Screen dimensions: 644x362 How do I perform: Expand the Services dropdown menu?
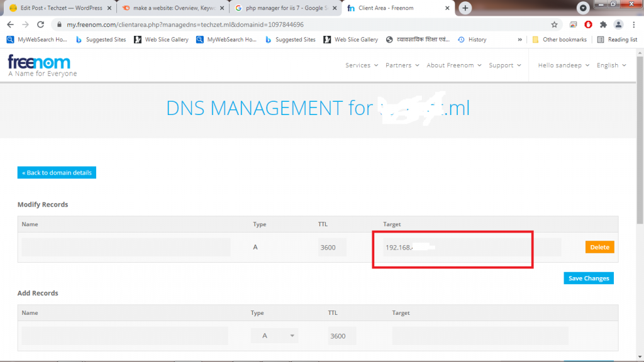[362, 65]
